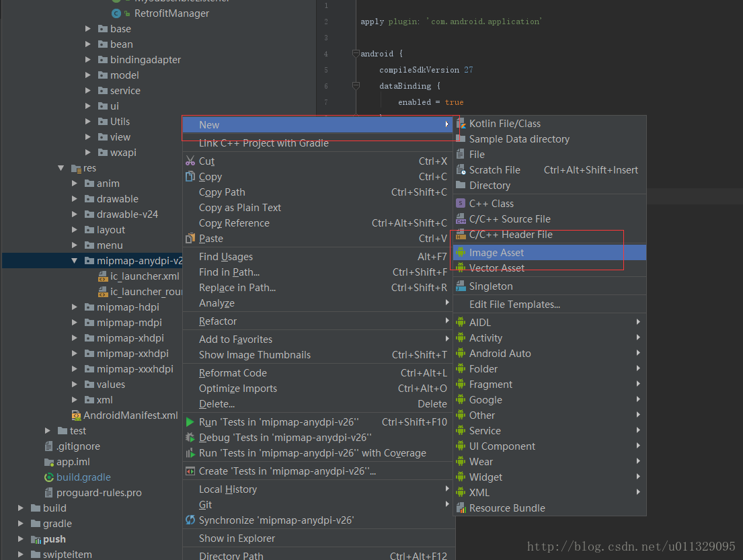Click line number 4 in gutter

pyautogui.click(x=326, y=54)
